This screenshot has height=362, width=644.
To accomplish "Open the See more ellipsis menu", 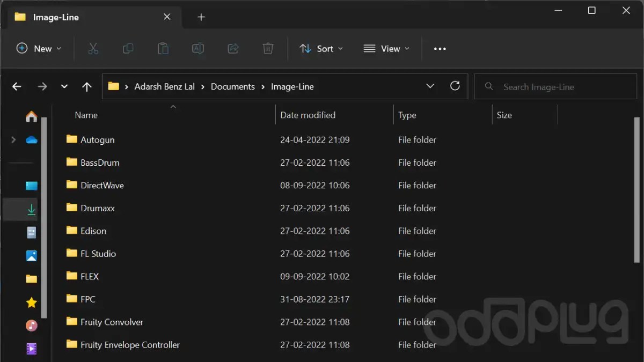I will point(440,49).
